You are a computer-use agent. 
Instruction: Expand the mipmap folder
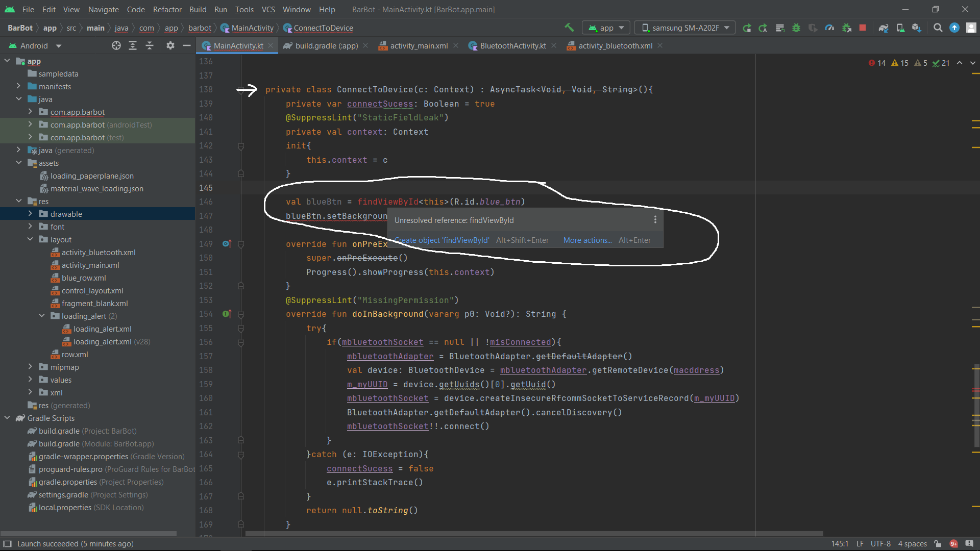click(30, 367)
